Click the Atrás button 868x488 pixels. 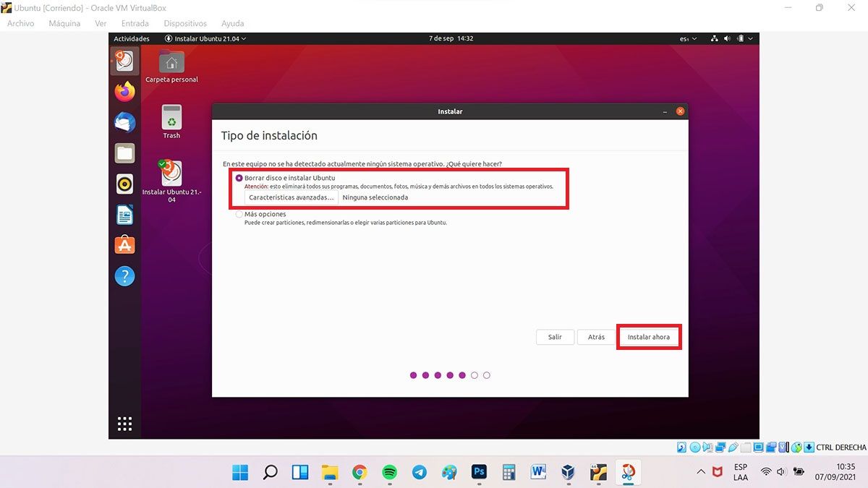click(x=596, y=337)
